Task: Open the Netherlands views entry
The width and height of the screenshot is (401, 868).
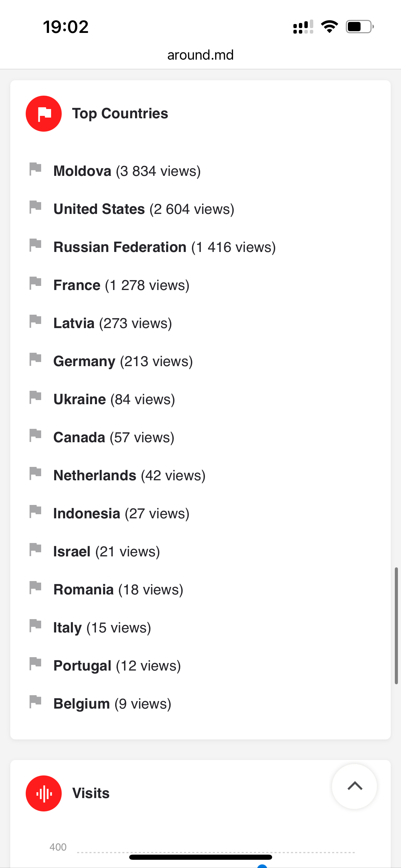Action: pyautogui.click(x=129, y=475)
